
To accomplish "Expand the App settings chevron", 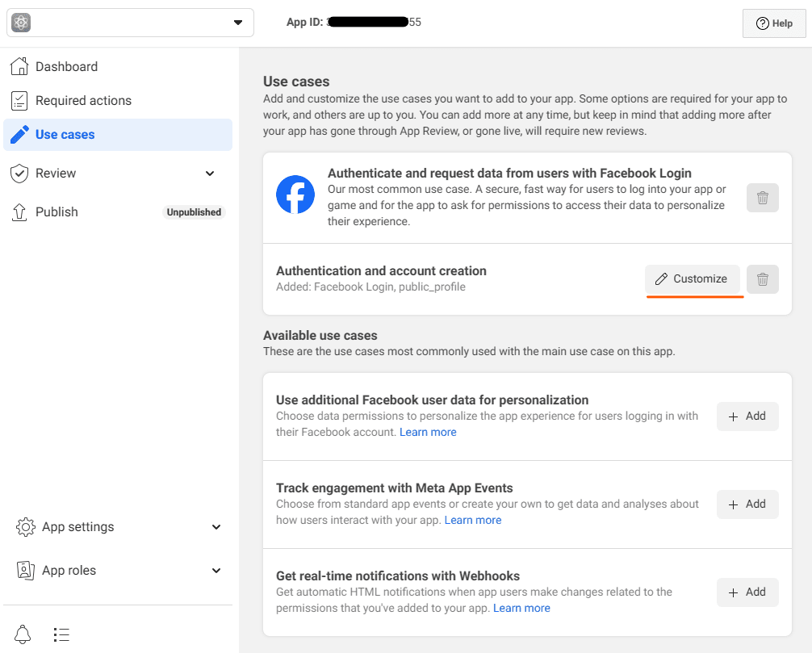I will (216, 527).
